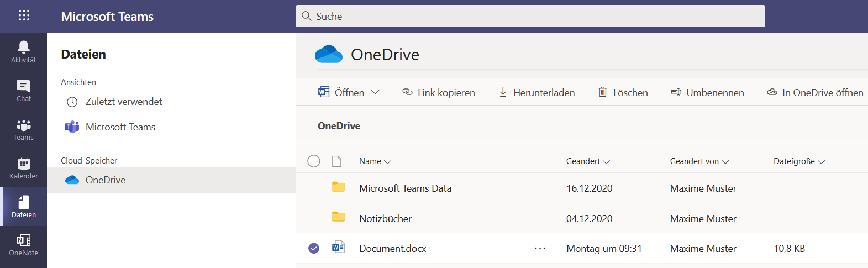Click the Löschen trash icon
This screenshot has height=268, width=868.
603,92
